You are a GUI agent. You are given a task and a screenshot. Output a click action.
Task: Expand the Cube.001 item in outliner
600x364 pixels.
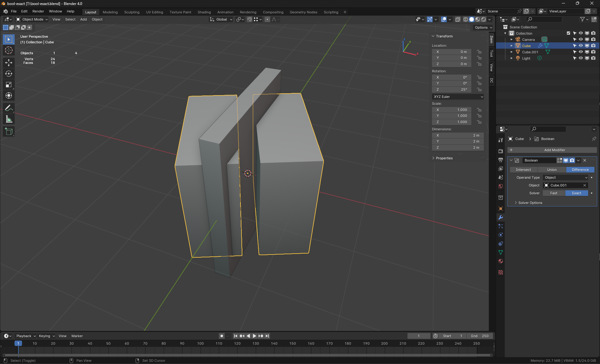pos(511,52)
